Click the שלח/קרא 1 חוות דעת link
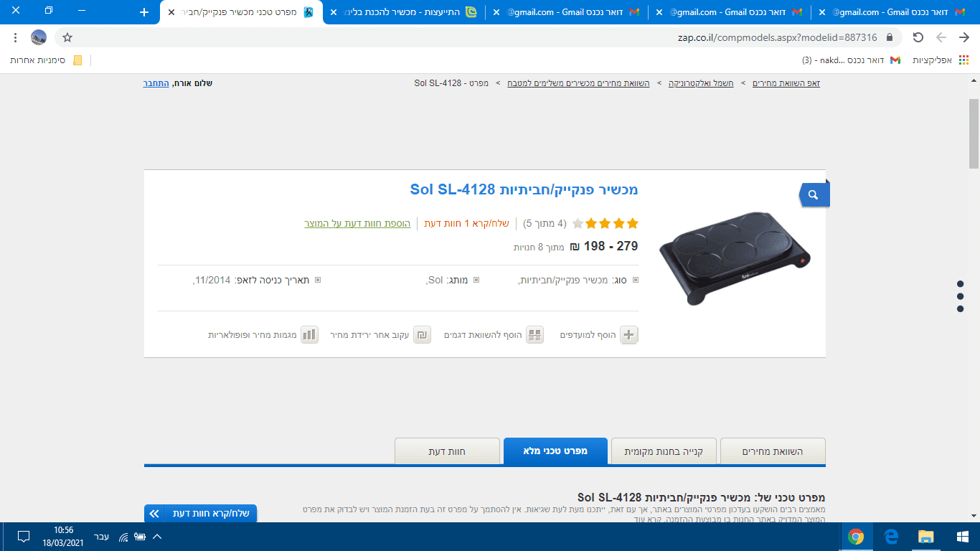This screenshot has width=980, height=551. (466, 224)
